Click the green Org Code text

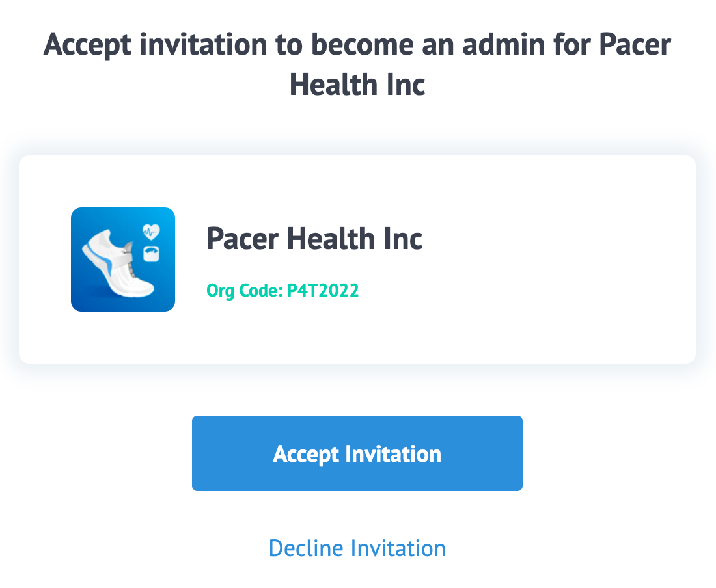click(282, 291)
